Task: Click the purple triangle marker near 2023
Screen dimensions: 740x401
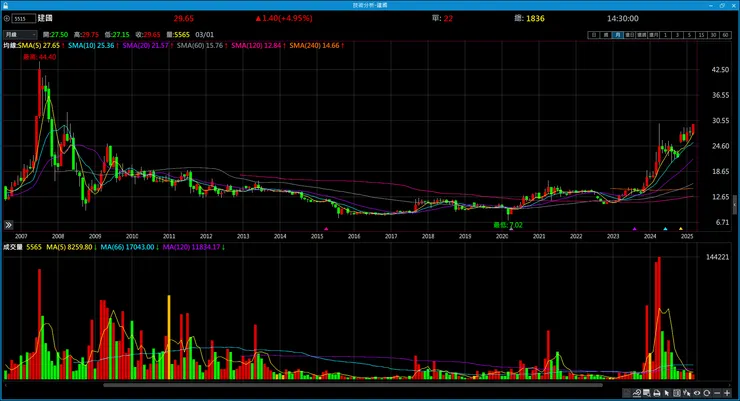Action: click(x=634, y=229)
